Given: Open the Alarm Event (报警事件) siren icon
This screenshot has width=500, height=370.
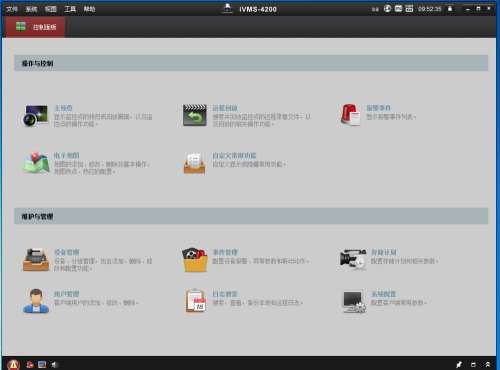Looking at the screenshot, I should point(350,115).
